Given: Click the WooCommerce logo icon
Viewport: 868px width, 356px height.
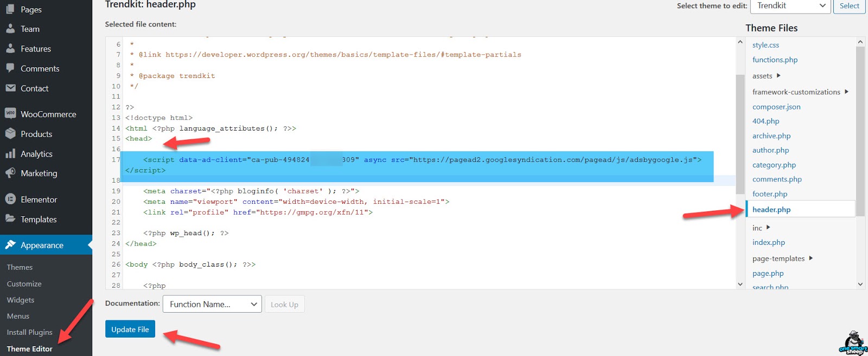Looking at the screenshot, I should [x=10, y=113].
